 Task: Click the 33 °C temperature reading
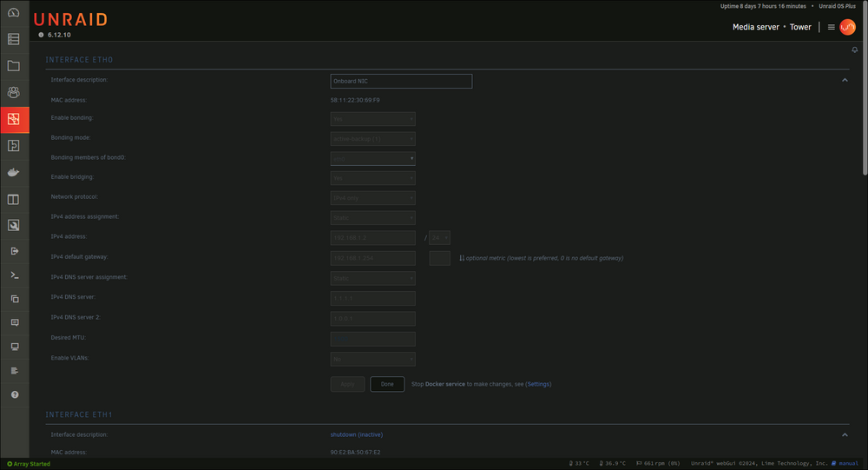(x=582, y=463)
